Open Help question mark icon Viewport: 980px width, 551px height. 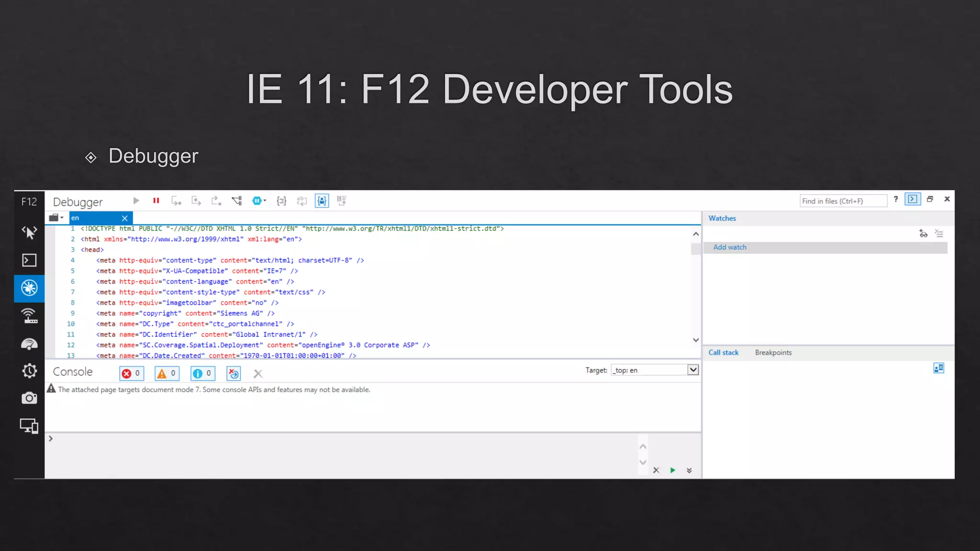click(x=896, y=199)
